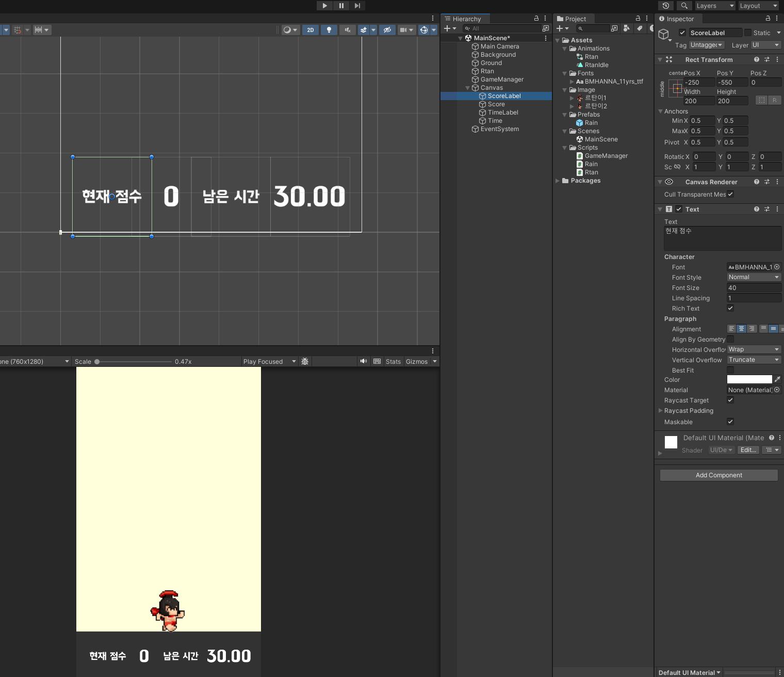This screenshot has width=784, height=677.
Task: Toggle scene Gizmos sphere icon
Action: click(424, 30)
